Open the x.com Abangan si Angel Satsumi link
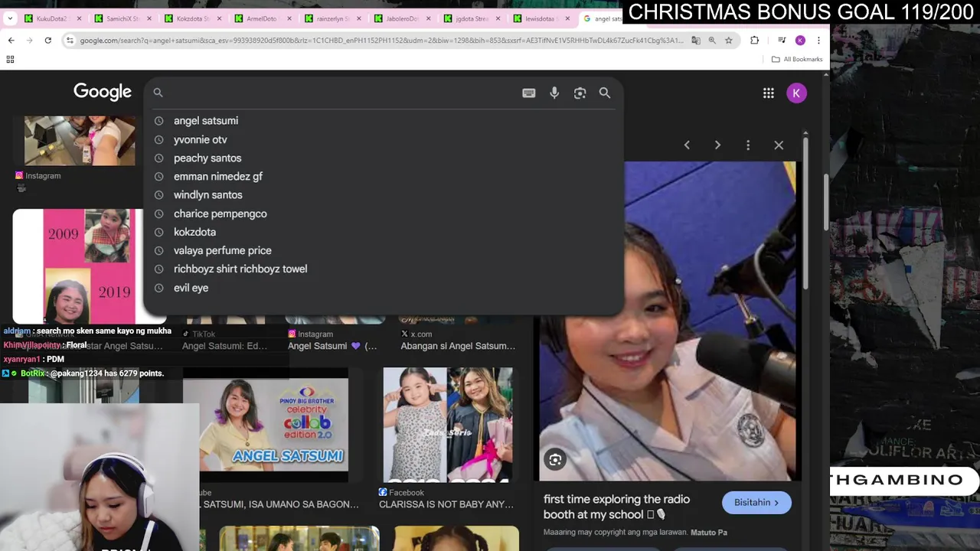The image size is (980, 551). tap(458, 346)
